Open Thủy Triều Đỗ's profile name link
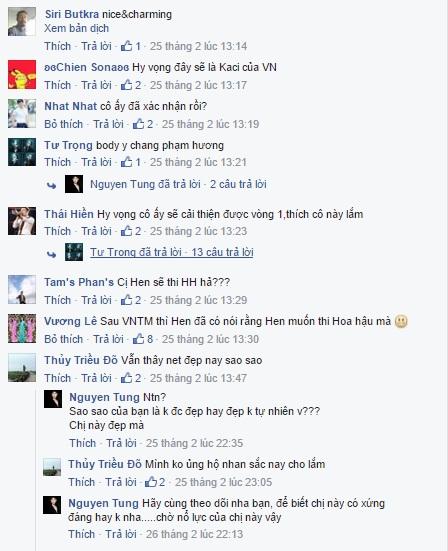 [81, 360]
